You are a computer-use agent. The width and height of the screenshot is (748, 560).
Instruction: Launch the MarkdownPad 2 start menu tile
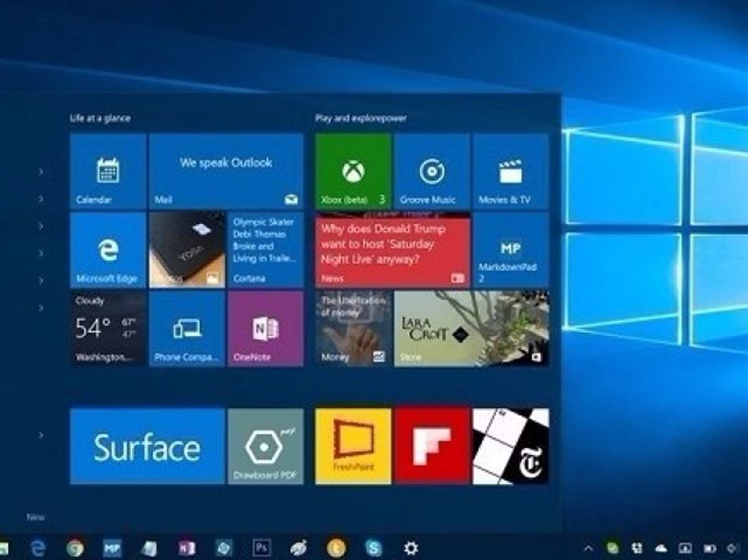click(x=511, y=250)
